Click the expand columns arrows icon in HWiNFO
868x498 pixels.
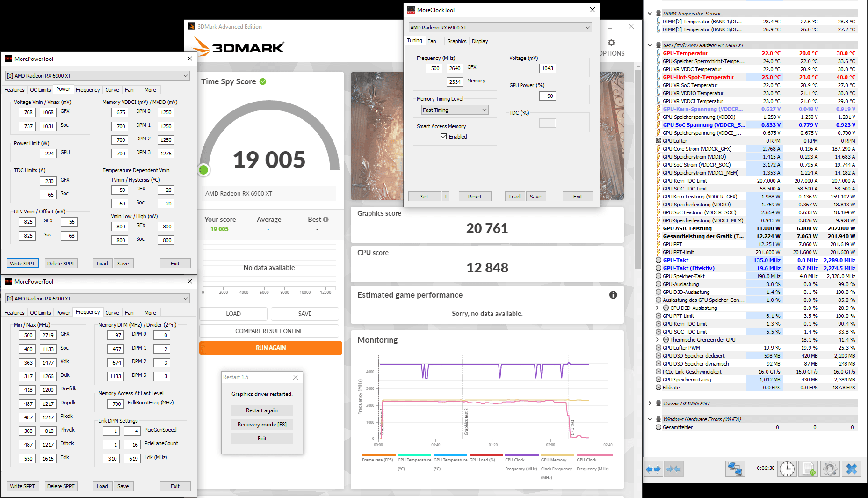[653, 469]
